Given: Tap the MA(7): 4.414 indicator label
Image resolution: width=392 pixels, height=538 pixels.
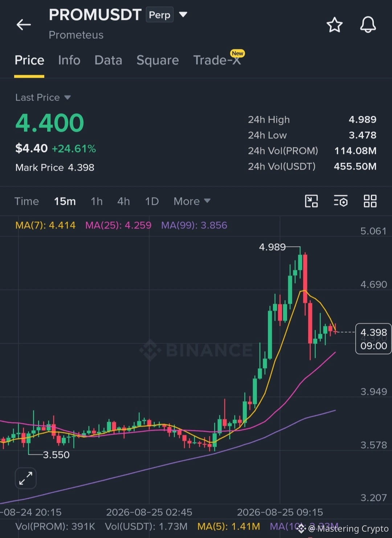Looking at the screenshot, I should coord(45,225).
